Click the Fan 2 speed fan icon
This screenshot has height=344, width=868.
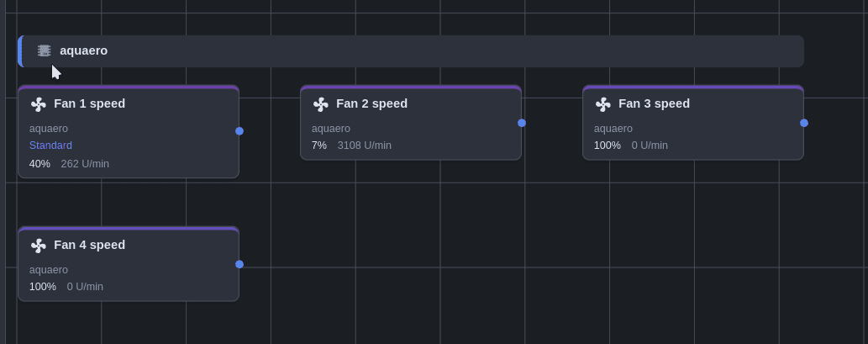click(320, 104)
